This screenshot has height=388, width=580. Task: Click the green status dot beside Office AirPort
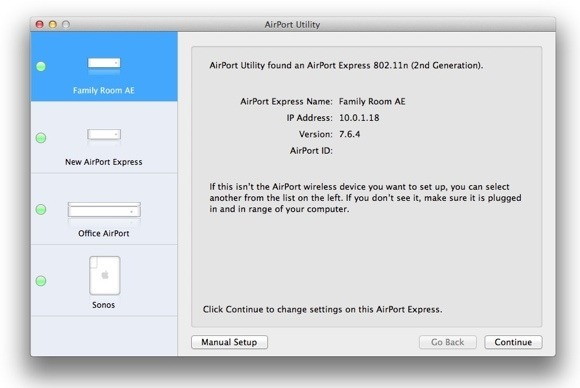pyautogui.click(x=41, y=209)
